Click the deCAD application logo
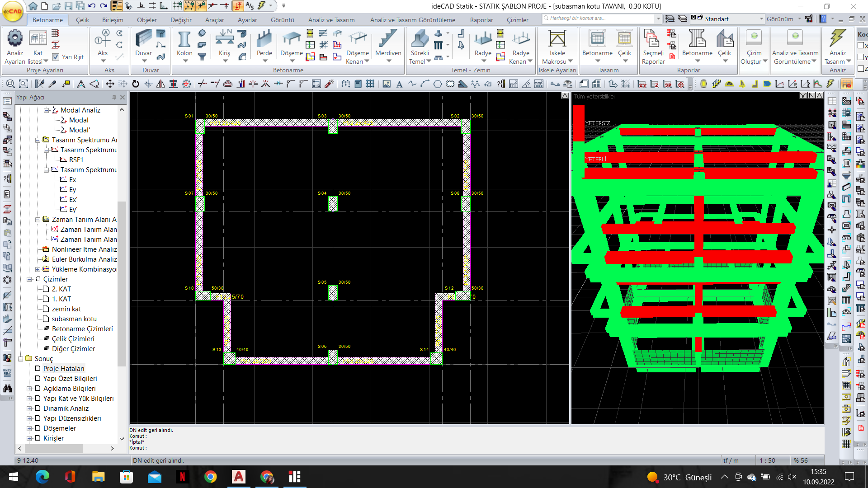This screenshot has width=868, height=488. click(13, 12)
